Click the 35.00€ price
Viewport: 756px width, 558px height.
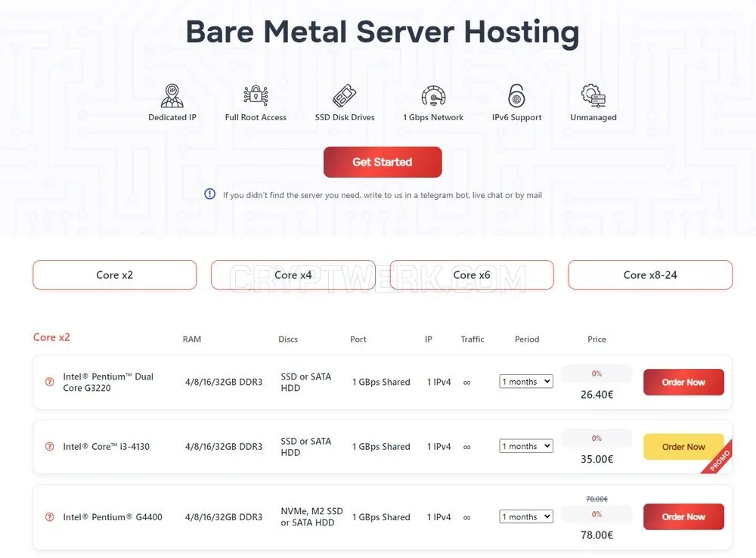pyautogui.click(x=597, y=459)
